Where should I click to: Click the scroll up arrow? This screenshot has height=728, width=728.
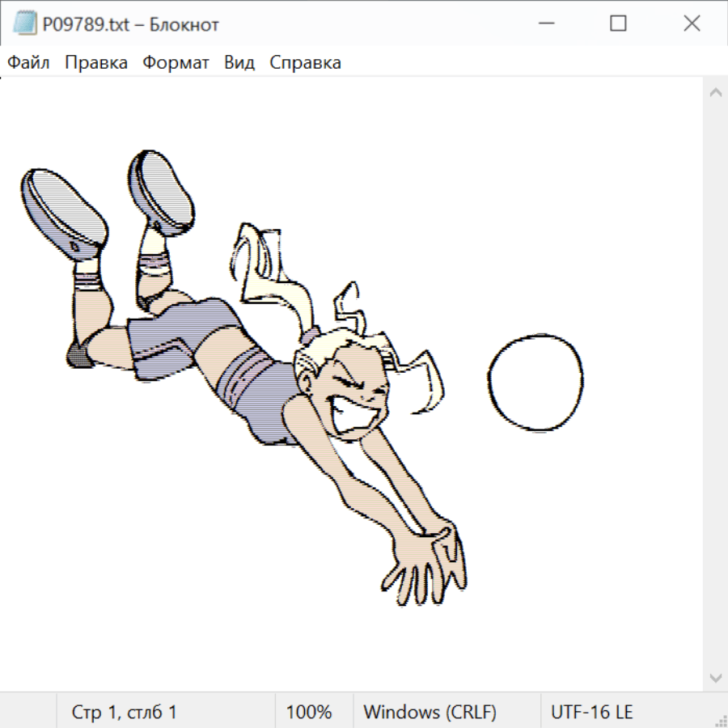[715, 93]
